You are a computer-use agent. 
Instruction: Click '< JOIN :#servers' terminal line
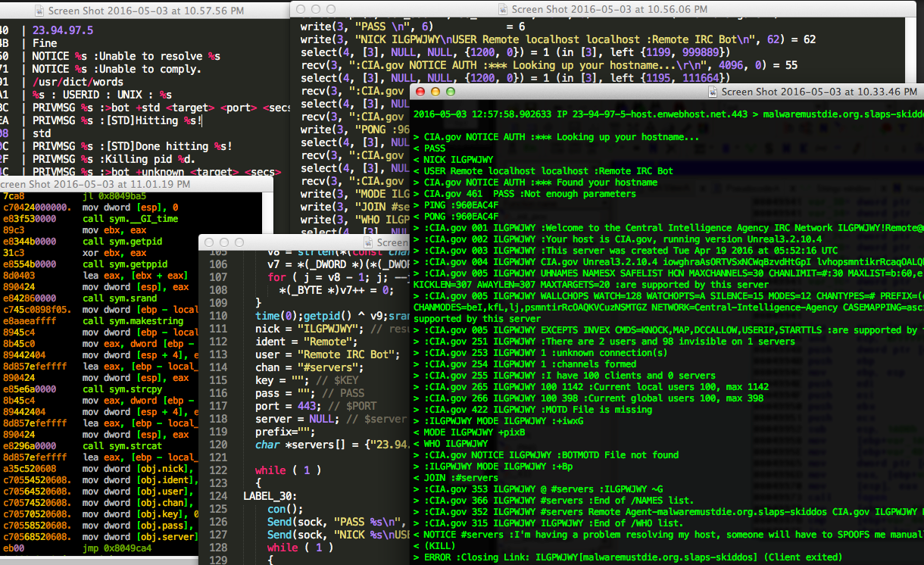click(456, 478)
